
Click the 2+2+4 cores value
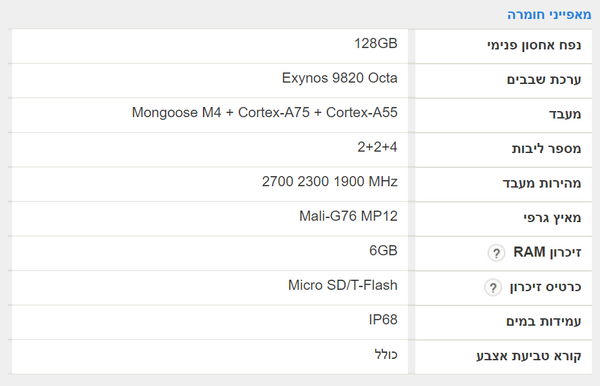click(x=377, y=147)
